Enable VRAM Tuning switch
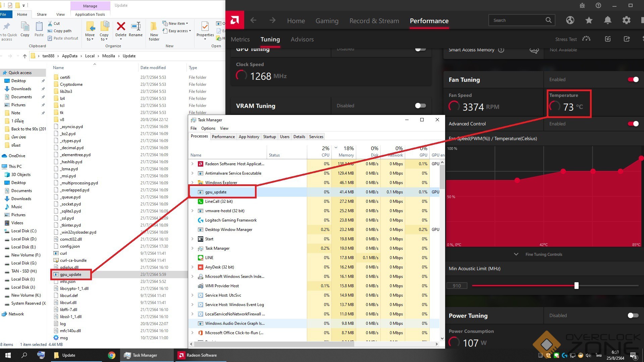Screen dimensions: 644x362 tap(420, 106)
